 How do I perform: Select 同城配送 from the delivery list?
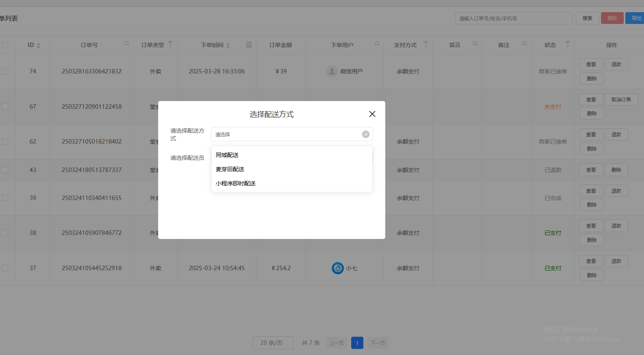(227, 155)
